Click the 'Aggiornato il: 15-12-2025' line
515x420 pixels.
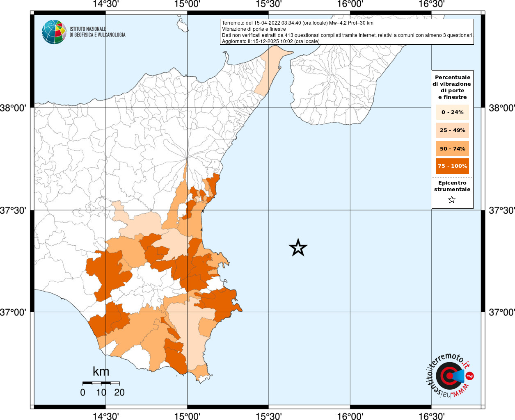[271, 41]
